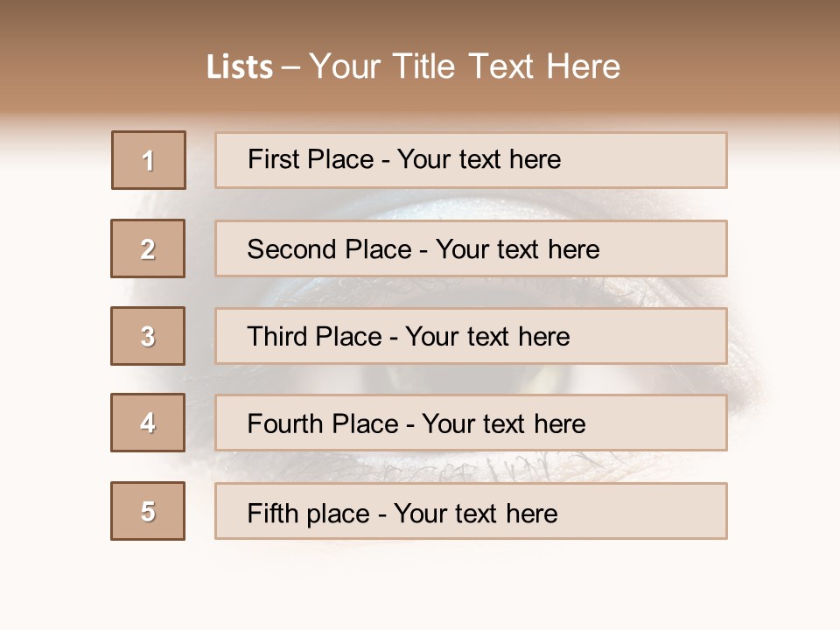Select the number 4 box
840x630 pixels.
coord(148,423)
